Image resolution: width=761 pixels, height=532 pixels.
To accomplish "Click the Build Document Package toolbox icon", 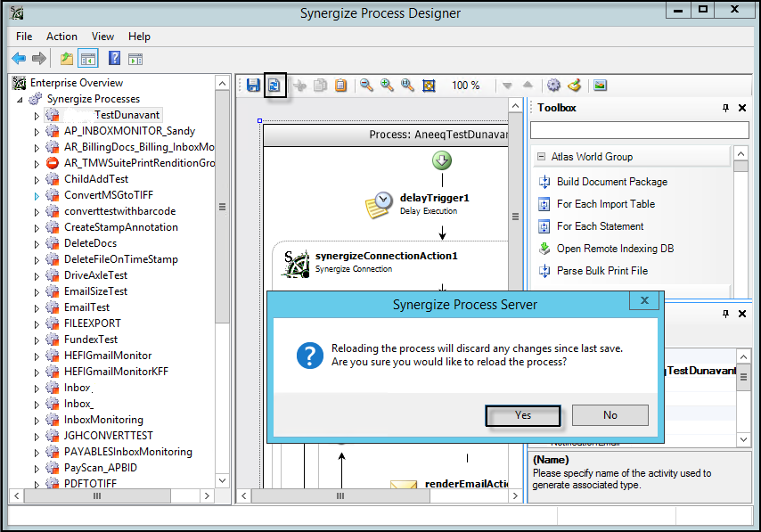I will pyautogui.click(x=544, y=182).
